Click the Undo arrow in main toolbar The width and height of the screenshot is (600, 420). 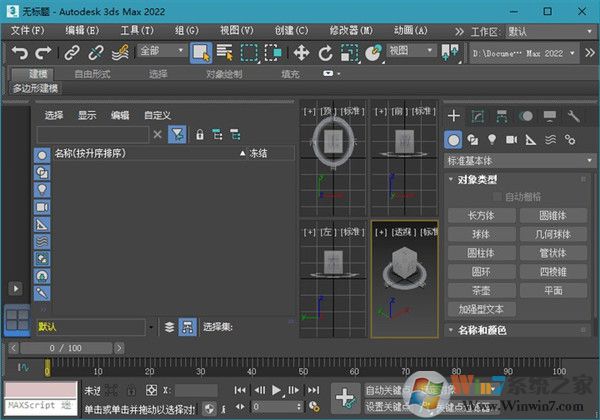pos(19,52)
